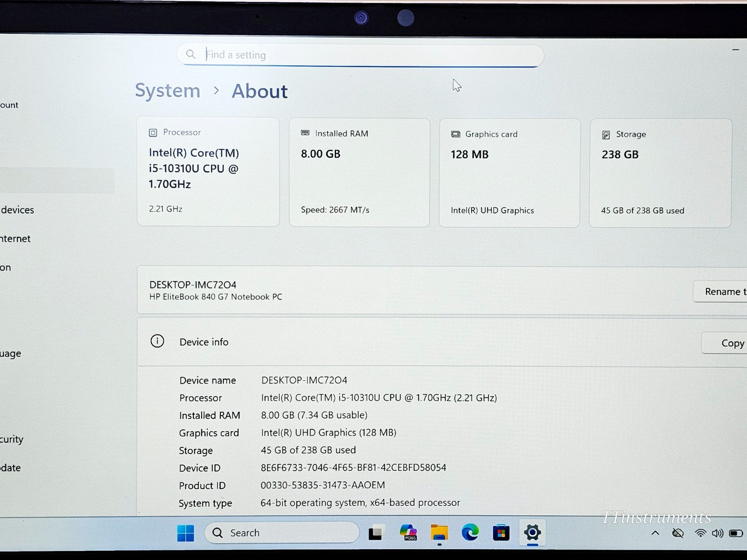Click the Processor row value in Device info
This screenshot has height=560, width=747.
tap(379, 398)
